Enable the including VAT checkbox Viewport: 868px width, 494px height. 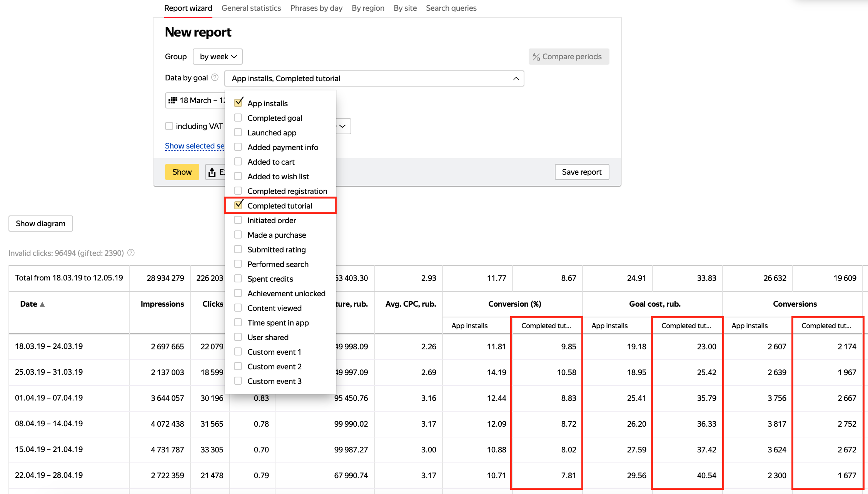[169, 126]
